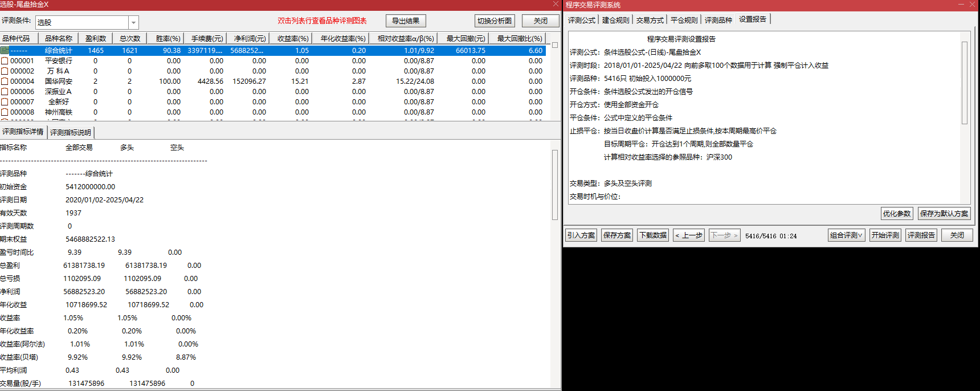This screenshot has height=391, width=980.
Task: Switch to the 平仓规则 tab
Action: (684, 20)
